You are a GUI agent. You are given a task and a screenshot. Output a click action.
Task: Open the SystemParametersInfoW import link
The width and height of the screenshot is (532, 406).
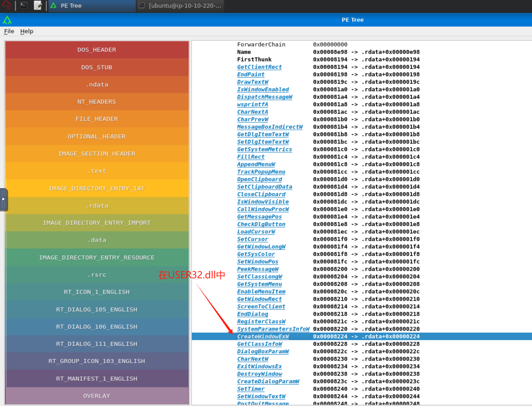273,329
